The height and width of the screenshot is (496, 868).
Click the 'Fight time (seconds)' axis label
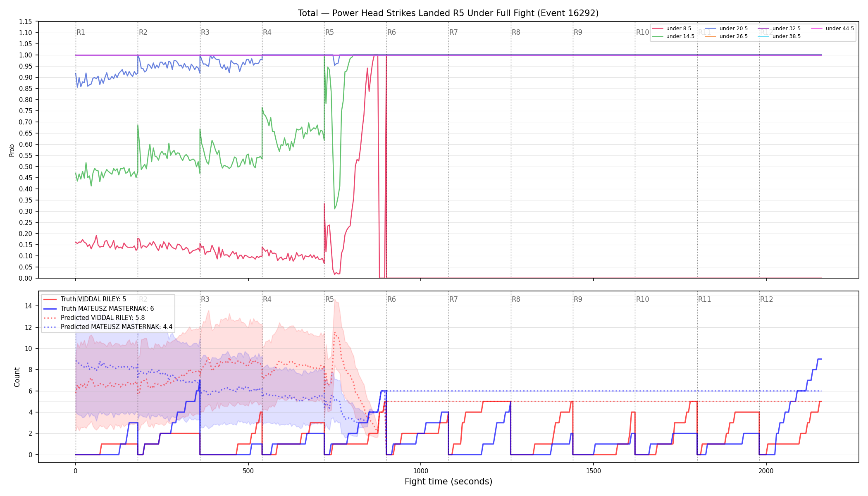[448, 482]
